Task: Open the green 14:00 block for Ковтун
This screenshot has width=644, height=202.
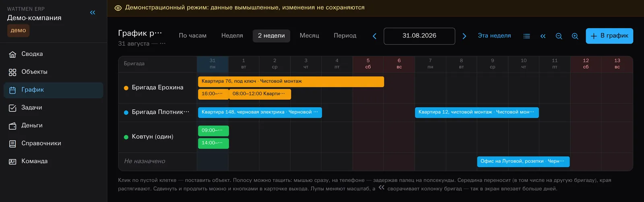Action: [x=213, y=143]
